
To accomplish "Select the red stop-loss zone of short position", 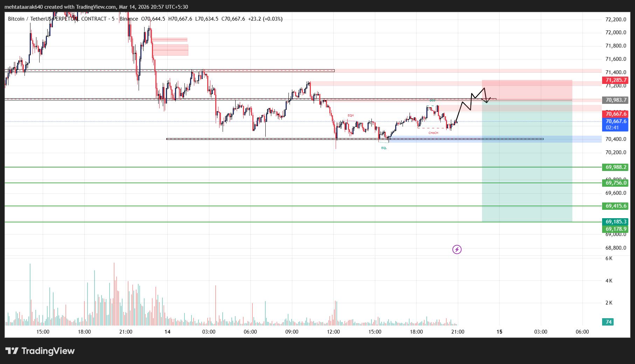I will click(527, 90).
